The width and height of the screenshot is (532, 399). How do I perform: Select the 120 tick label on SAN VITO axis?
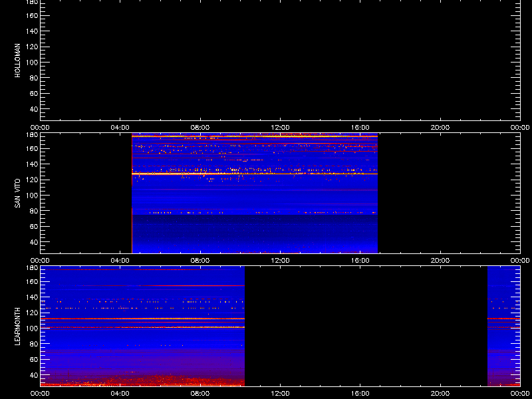point(32,180)
